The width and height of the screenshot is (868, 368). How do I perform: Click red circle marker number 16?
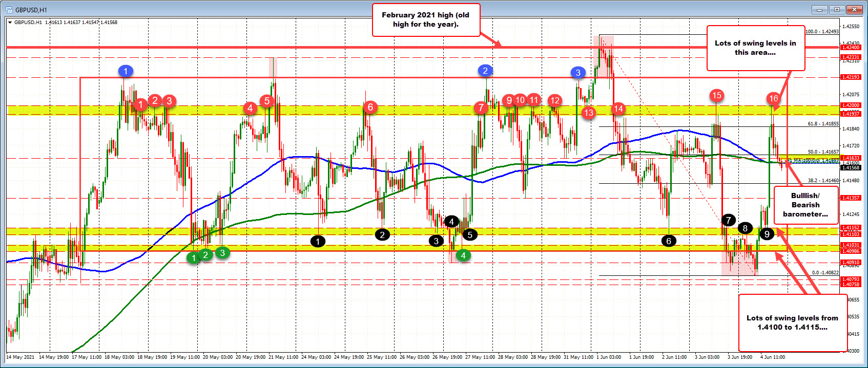tap(774, 98)
